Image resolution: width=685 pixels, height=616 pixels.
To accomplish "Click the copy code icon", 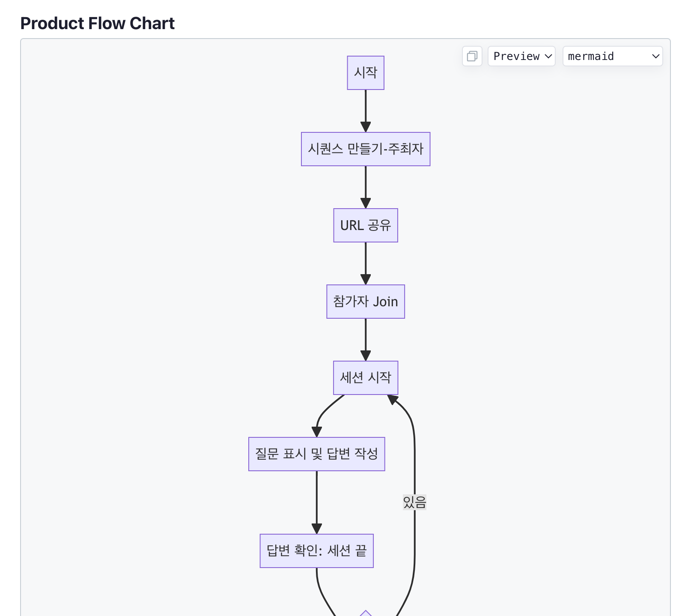I will [472, 56].
